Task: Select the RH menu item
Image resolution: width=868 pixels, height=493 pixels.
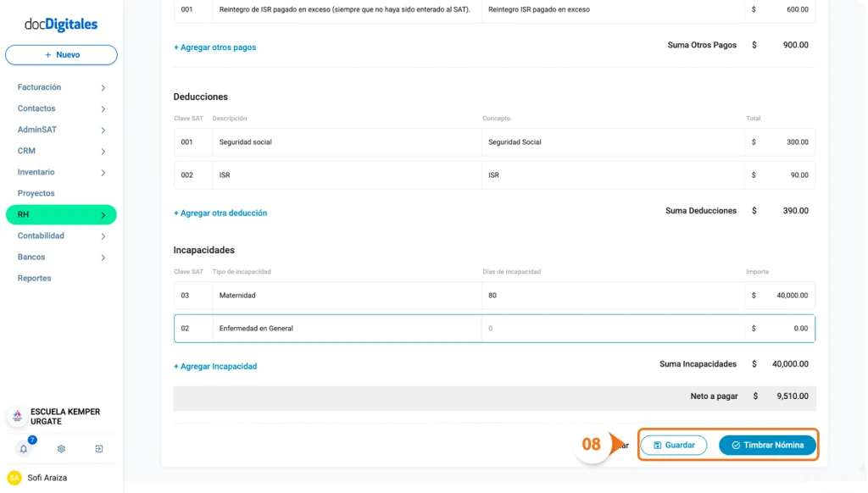Action: point(61,214)
